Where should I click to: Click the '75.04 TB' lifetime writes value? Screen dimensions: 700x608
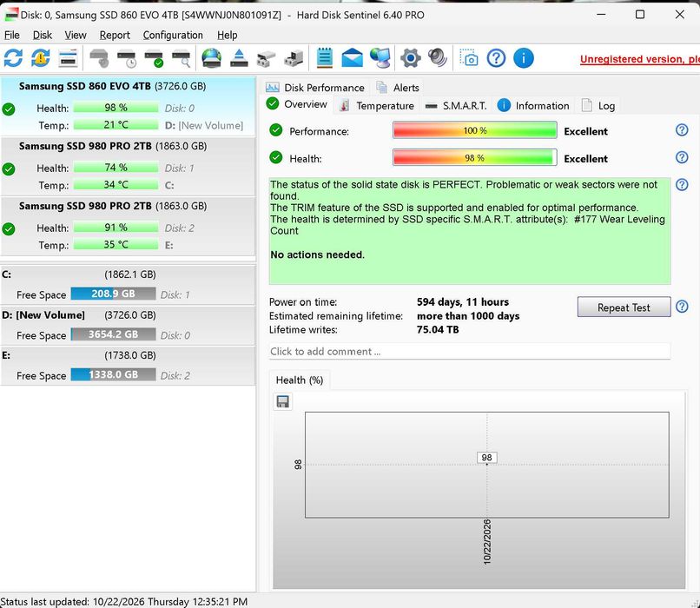tap(438, 330)
